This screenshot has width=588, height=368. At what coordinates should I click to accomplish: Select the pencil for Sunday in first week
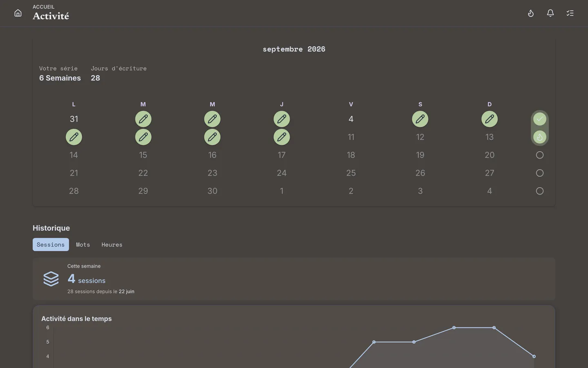click(490, 119)
